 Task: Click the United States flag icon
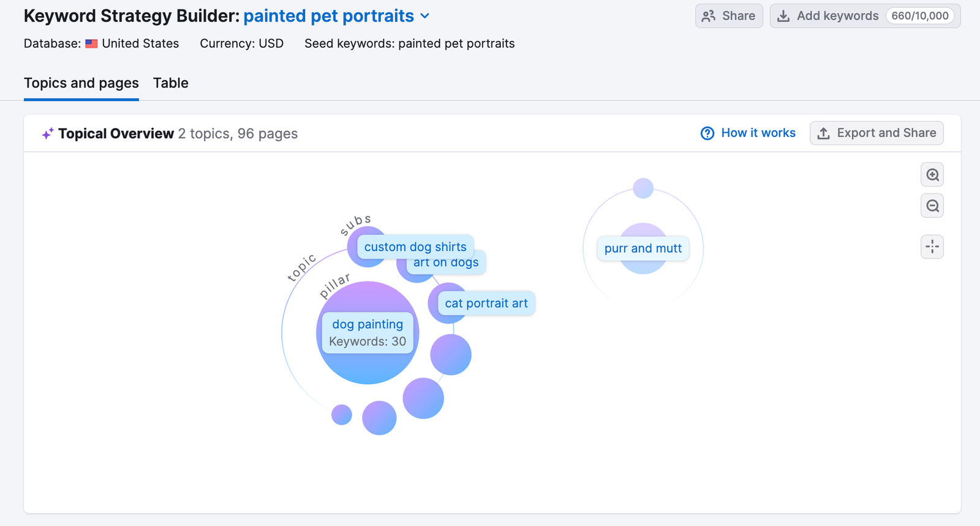click(x=91, y=44)
